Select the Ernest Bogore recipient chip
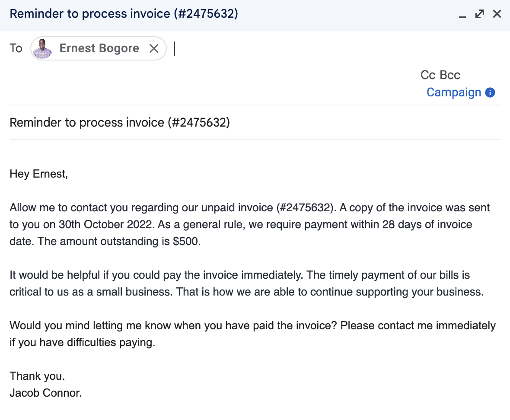 (x=99, y=48)
